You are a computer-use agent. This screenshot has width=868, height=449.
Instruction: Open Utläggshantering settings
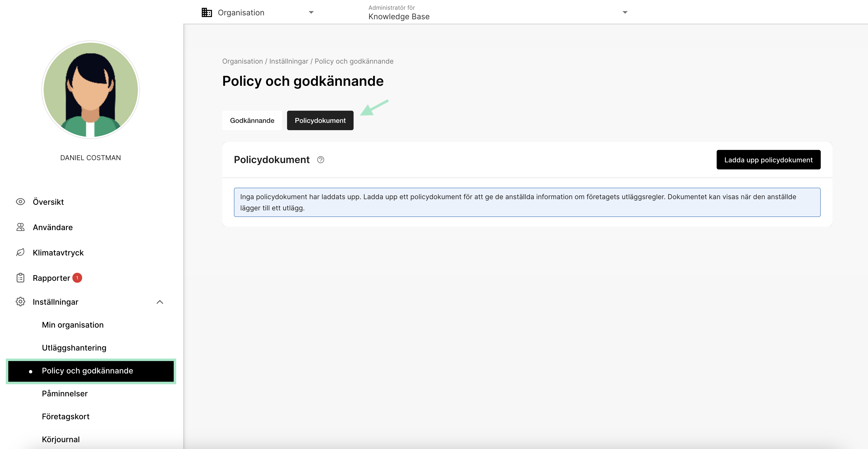pos(74,348)
